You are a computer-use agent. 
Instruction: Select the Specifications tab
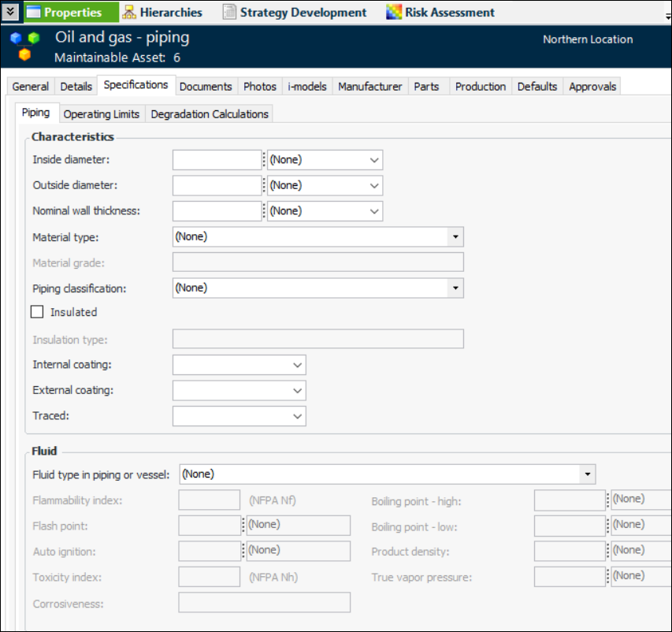[x=136, y=85]
